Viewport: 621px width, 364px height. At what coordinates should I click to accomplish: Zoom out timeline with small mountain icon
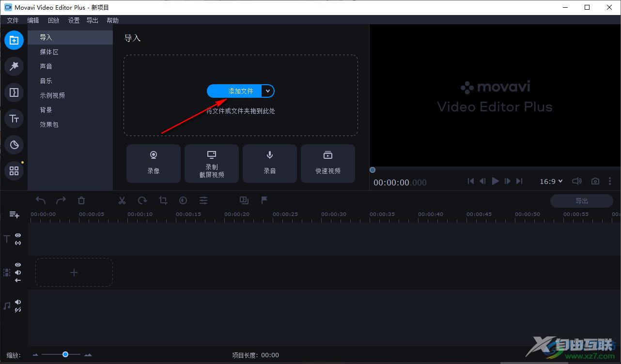pos(35,355)
